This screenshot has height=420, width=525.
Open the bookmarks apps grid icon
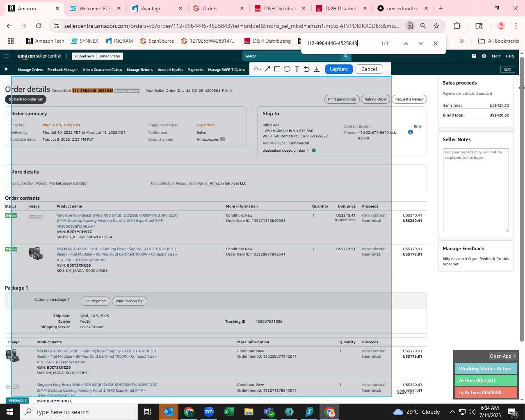(x=11, y=41)
